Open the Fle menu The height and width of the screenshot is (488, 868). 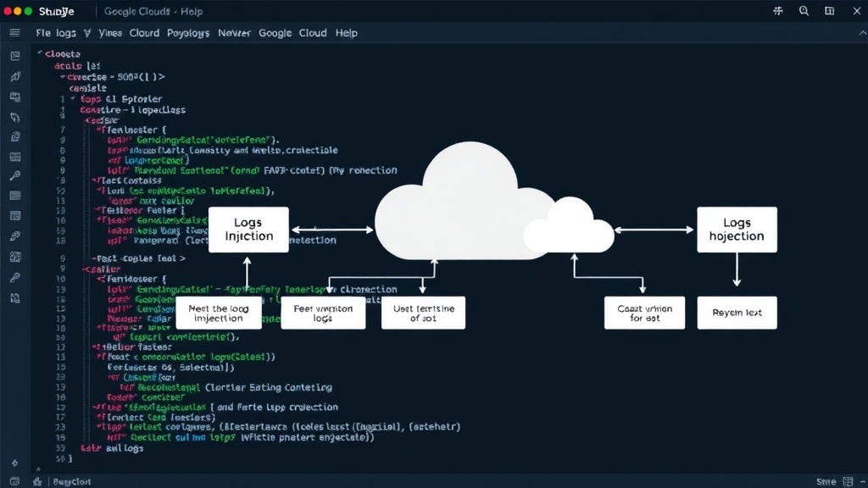[x=43, y=33]
